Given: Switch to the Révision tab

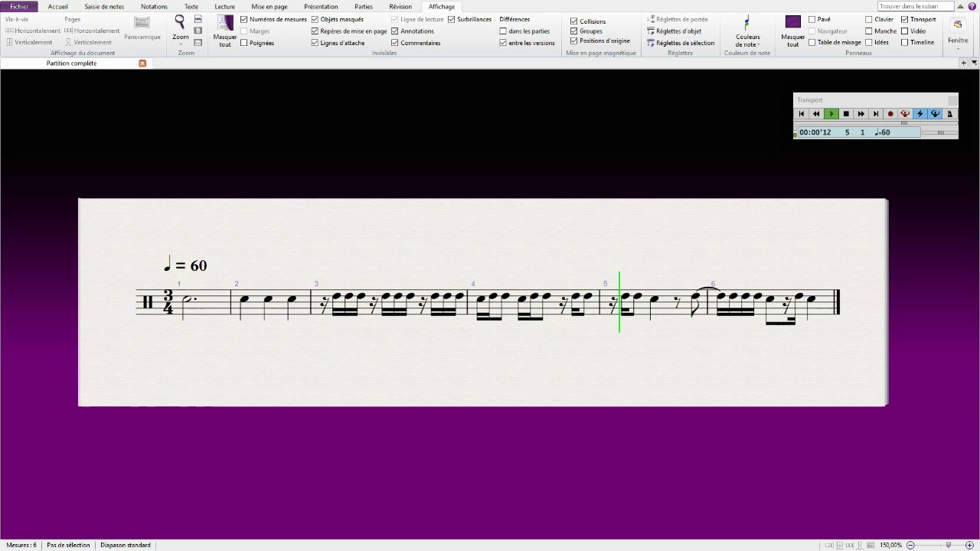Looking at the screenshot, I should 400,6.
